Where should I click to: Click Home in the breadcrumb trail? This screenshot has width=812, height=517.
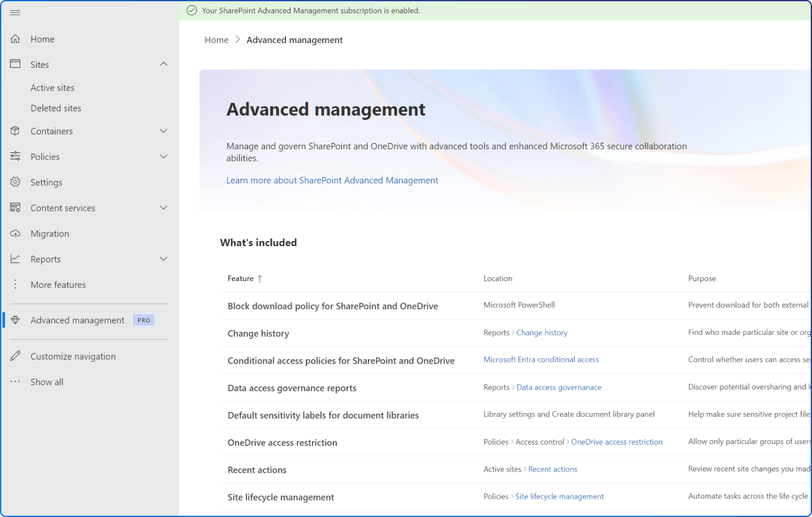pos(216,39)
